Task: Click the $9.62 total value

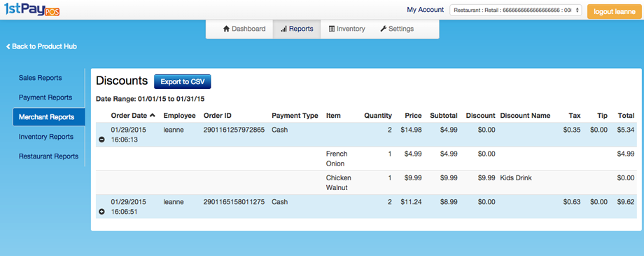Action: pyautogui.click(x=626, y=202)
